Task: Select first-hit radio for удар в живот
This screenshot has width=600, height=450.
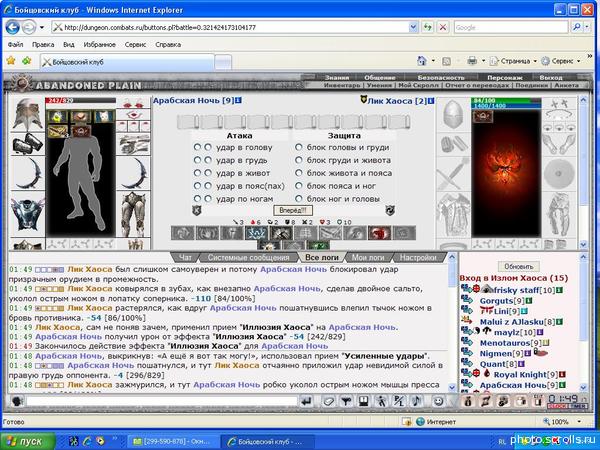Action: pos(197,173)
